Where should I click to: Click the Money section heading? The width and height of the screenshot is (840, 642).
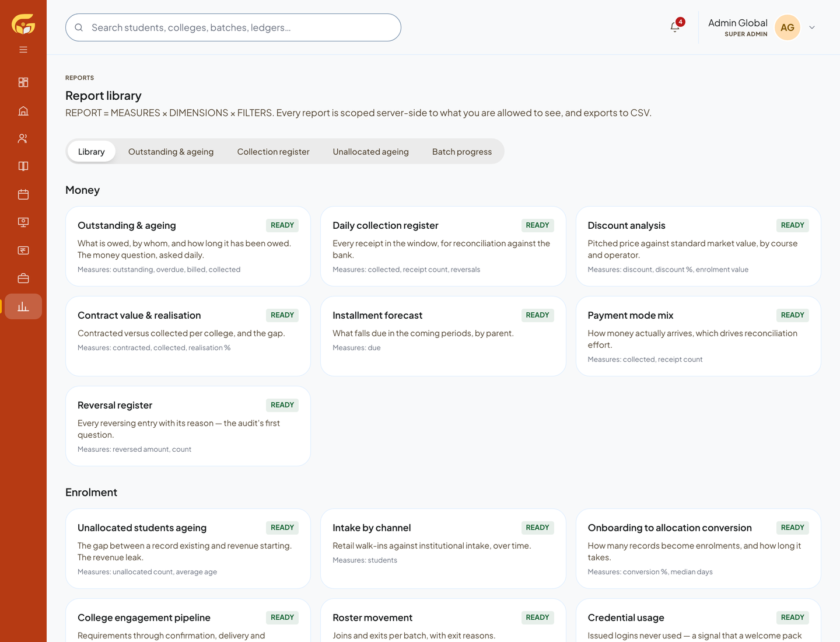click(x=83, y=190)
